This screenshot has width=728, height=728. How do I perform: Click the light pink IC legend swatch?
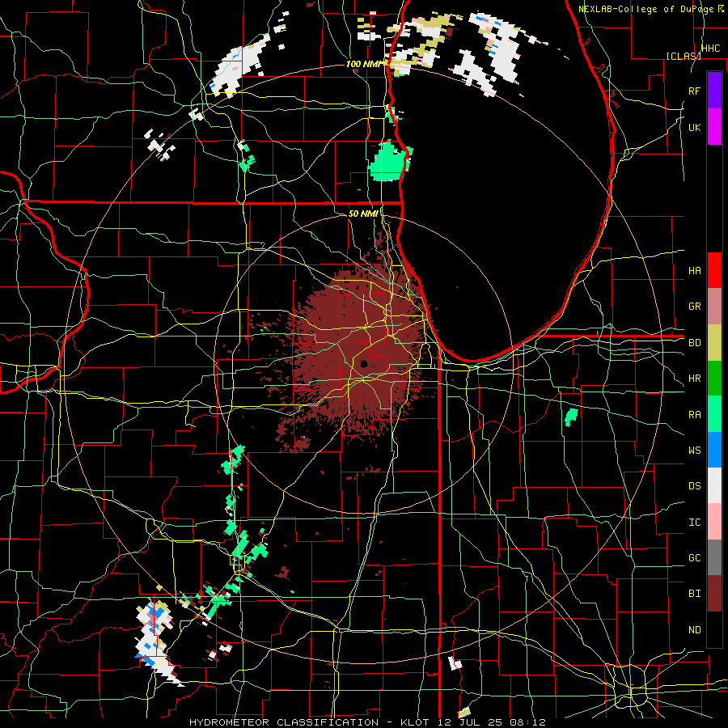[714, 522]
